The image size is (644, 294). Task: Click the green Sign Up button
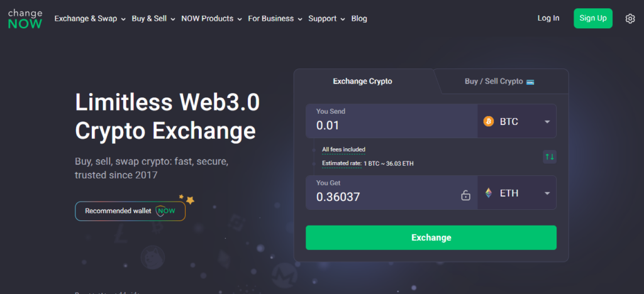click(x=592, y=18)
